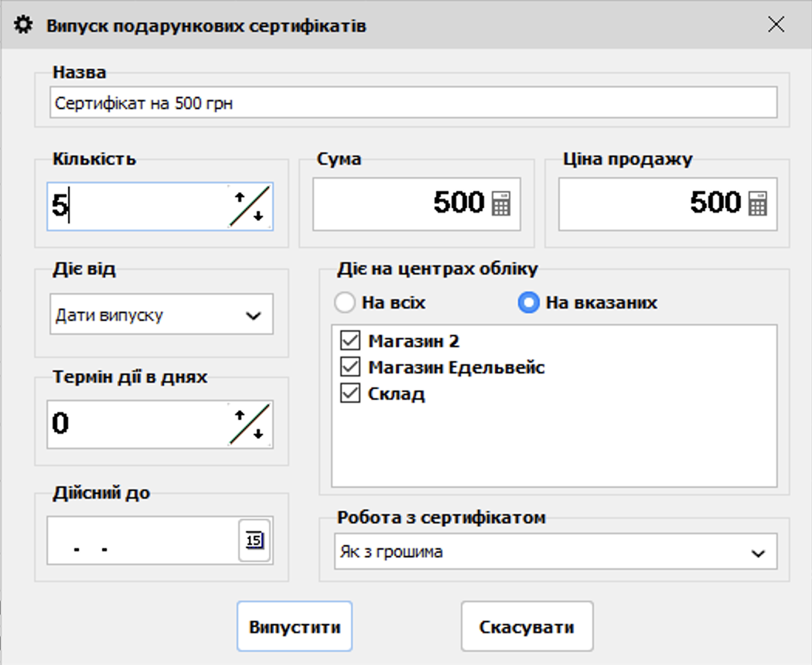Select the На всіх radio button

click(x=345, y=302)
